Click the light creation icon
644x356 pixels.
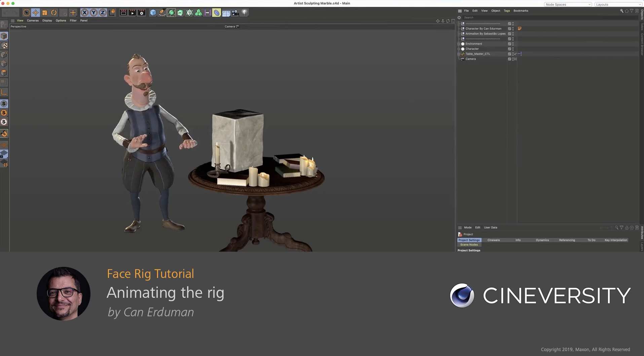(x=244, y=12)
